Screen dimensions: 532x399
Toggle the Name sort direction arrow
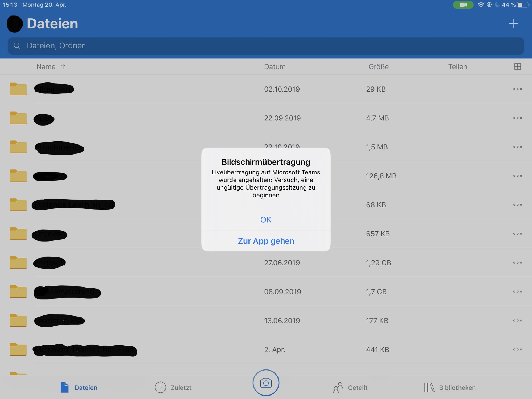(x=63, y=66)
